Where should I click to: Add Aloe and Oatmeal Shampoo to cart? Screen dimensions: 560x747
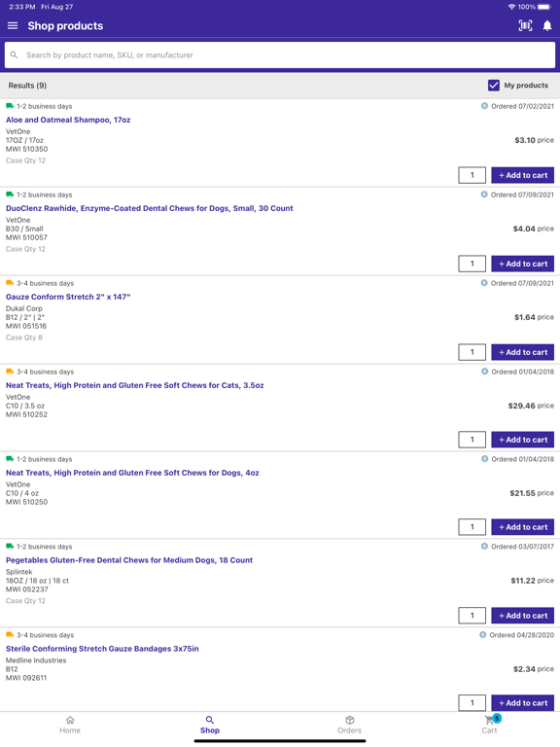click(523, 175)
